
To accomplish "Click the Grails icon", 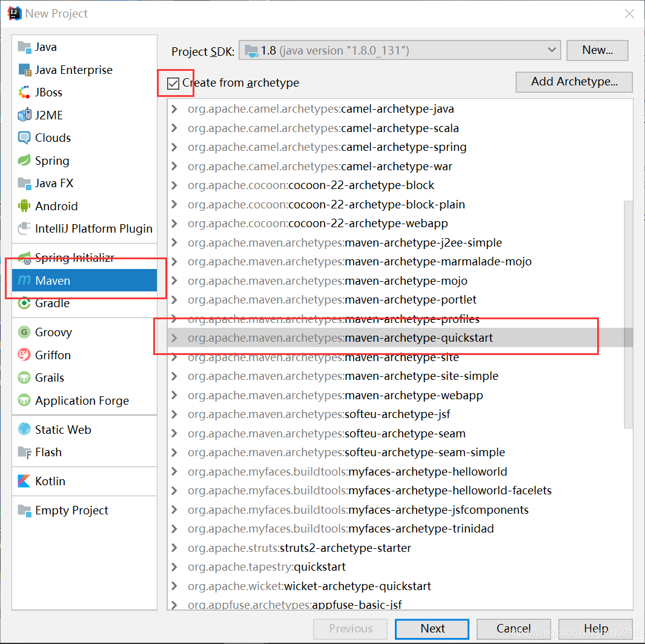I will pos(24,377).
